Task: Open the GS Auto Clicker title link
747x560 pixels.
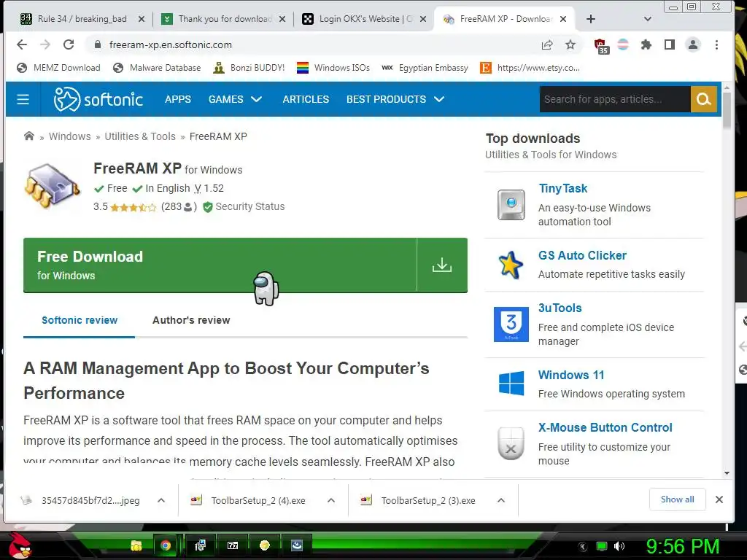Action: [x=582, y=255]
